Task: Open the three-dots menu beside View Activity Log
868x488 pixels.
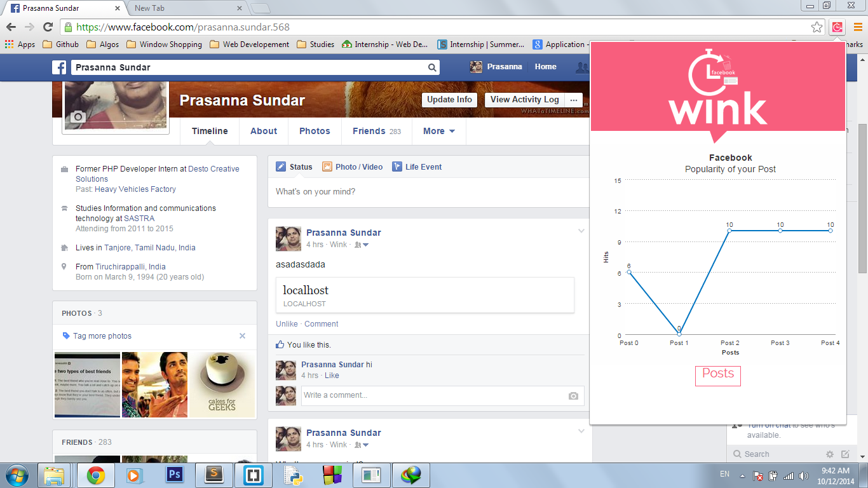Action: click(x=574, y=100)
